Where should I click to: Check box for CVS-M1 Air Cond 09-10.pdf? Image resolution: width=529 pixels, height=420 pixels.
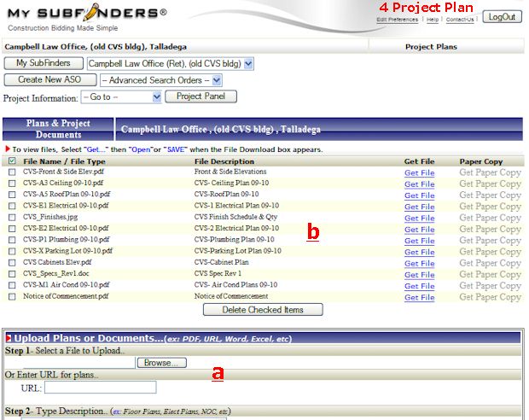click(12, 285)
